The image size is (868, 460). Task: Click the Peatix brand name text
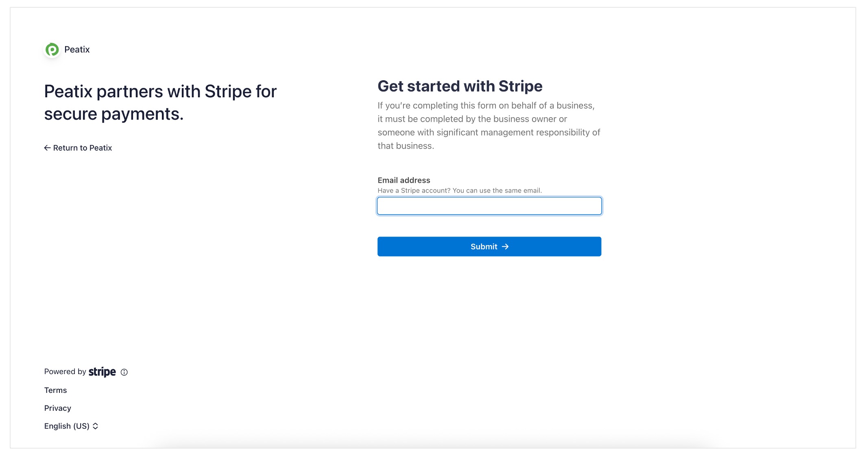coord(77,50)
